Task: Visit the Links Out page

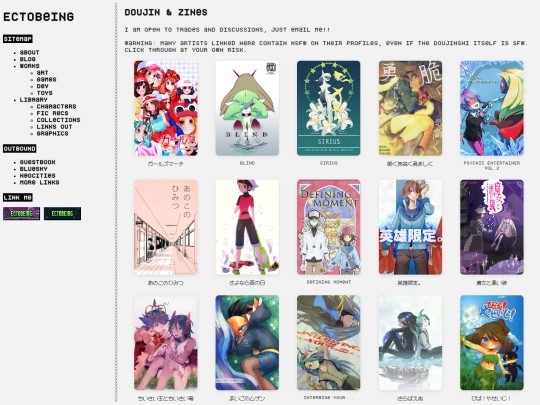Action: (x=54, y=127)
